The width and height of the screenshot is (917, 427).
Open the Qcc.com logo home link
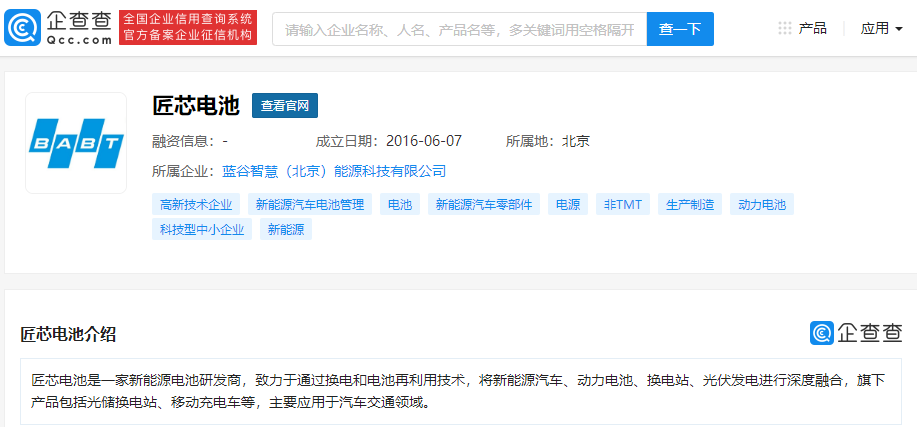tap(58, 27)
